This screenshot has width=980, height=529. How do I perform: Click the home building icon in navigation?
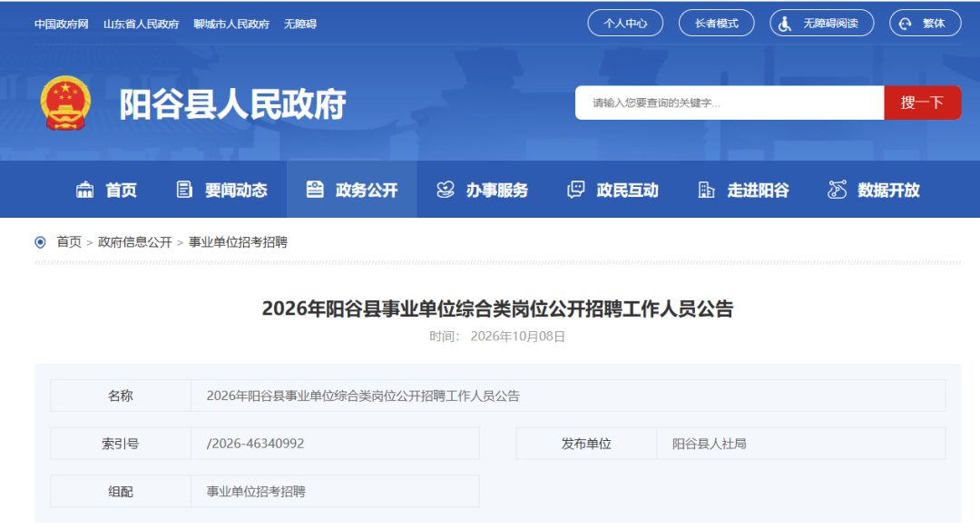point(84,190)
